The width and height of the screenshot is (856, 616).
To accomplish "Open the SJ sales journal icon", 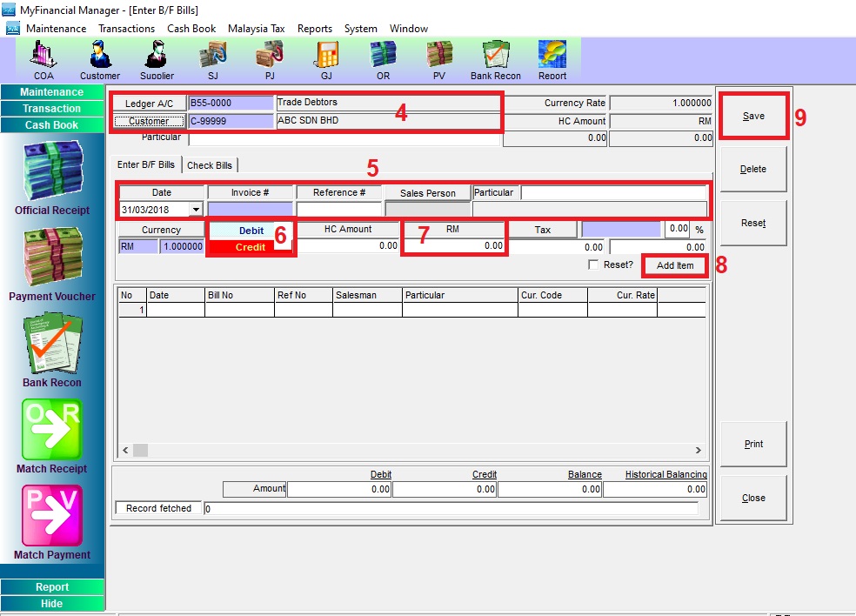I will 213,59.
